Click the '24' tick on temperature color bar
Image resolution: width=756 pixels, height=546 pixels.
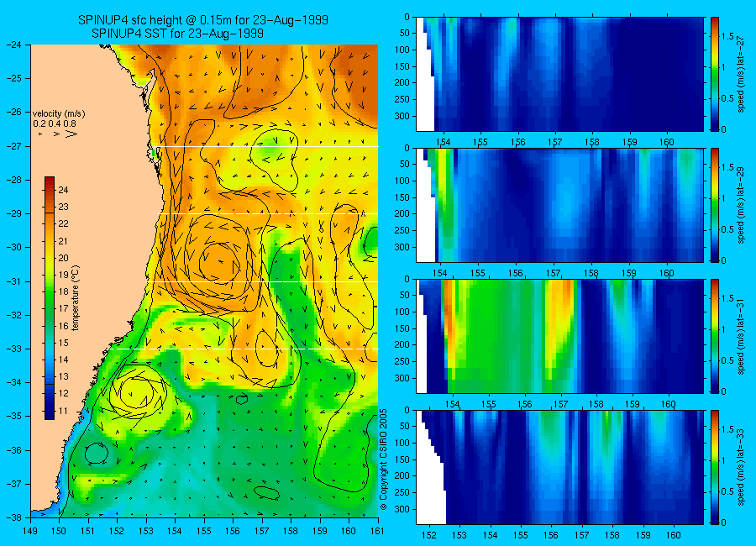click(63, 190)
